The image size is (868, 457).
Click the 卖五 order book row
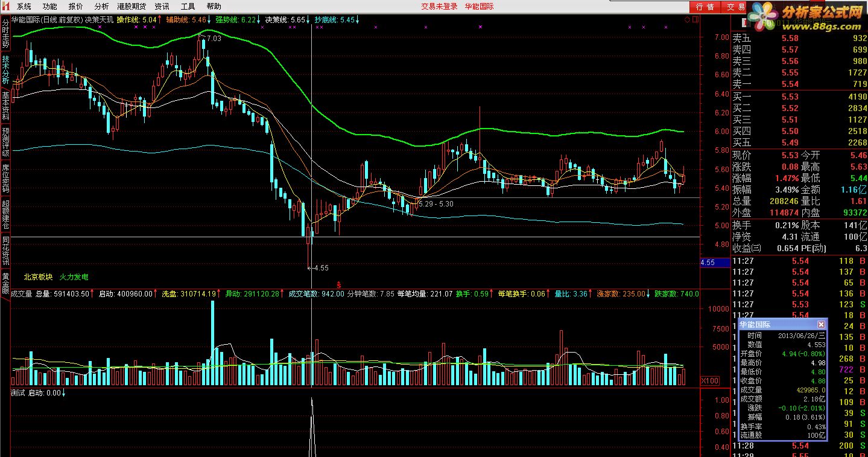pyautogui.click(x=799, y=39)
